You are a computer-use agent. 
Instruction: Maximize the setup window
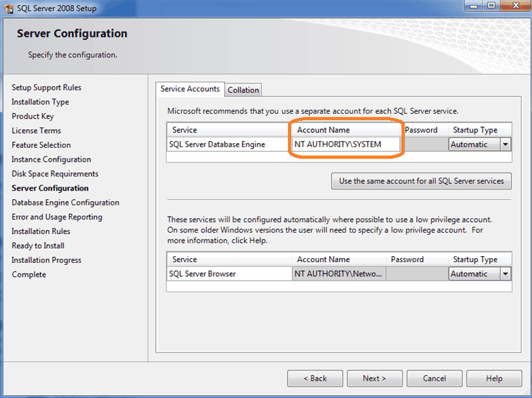(491, 5)
